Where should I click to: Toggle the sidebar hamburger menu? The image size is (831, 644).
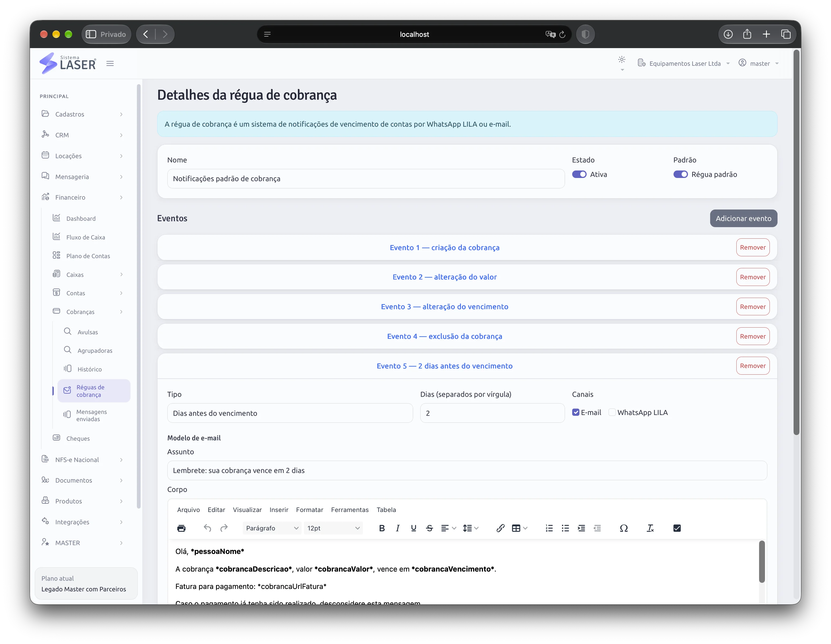pos(110,64)
